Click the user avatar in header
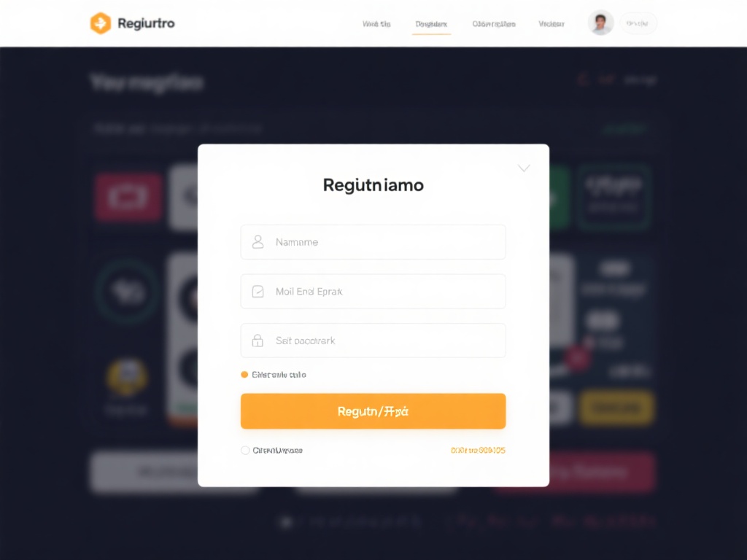The height and width of the screenshot is (560, 747). tap(600, 23)
